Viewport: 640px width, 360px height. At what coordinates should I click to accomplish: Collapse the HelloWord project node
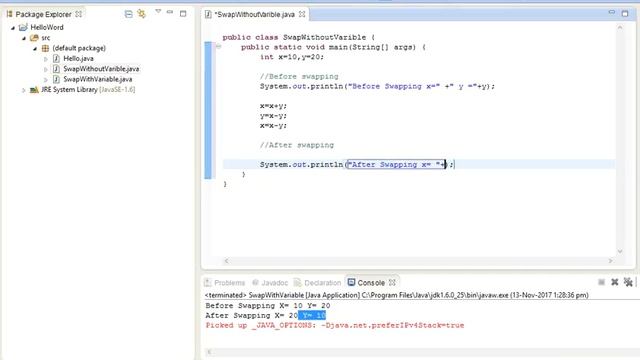13,28
